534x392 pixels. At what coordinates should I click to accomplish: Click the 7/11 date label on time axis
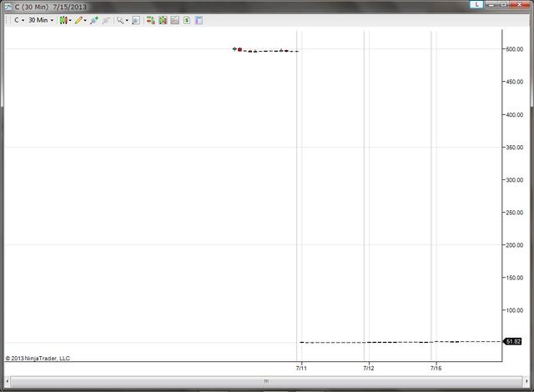pyautogui.click(x=301, y=368)
